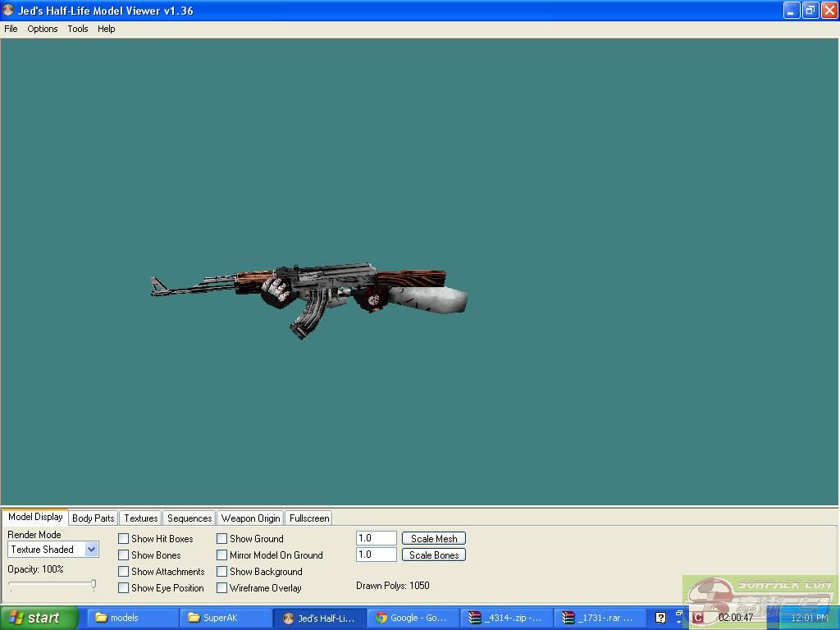Image resolution: width=840 pixels, height=630 pixels.
Task: Enable Show Attachments checkbox
Action: click(123, 572)
